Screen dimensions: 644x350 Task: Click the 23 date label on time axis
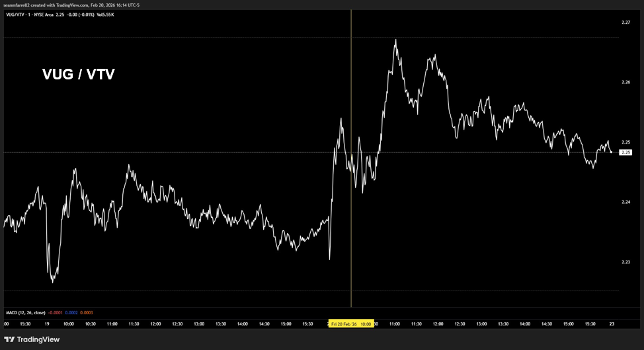(x=612, y=324)
